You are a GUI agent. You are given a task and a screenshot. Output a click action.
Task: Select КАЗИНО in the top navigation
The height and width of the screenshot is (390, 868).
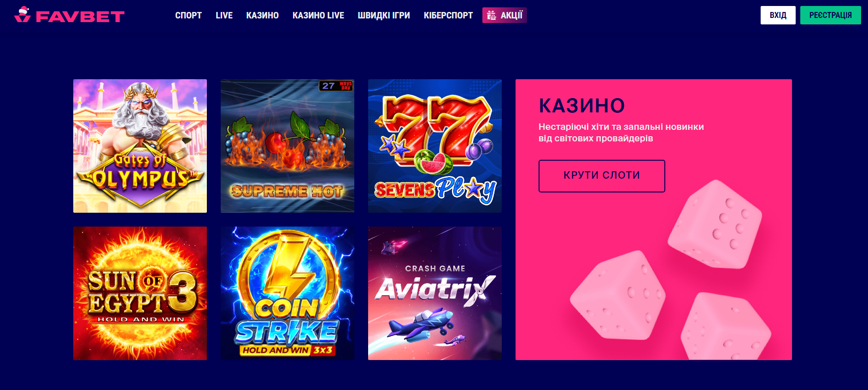coord(263,15)
